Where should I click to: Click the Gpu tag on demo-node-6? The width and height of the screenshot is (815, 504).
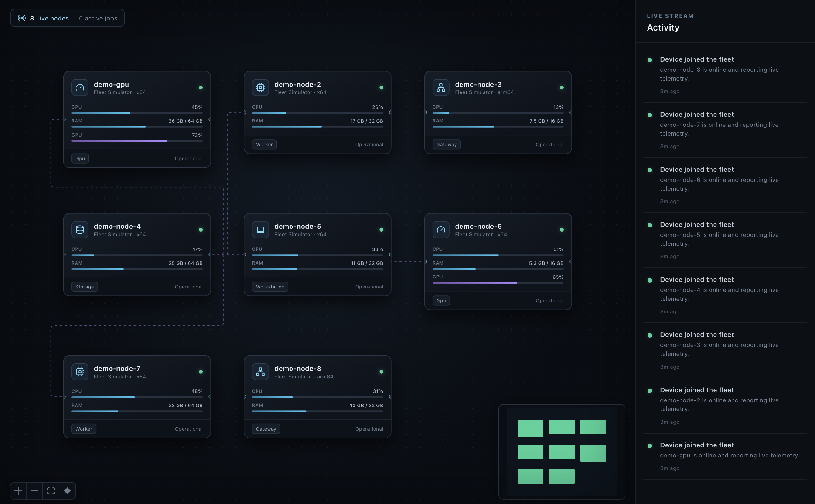click(441, 301)
